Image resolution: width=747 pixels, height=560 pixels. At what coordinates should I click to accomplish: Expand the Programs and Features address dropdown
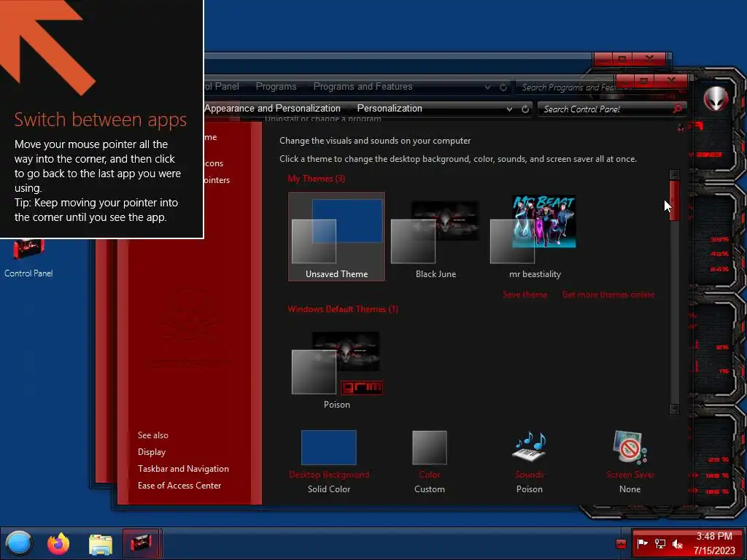(x=487, y=87)
